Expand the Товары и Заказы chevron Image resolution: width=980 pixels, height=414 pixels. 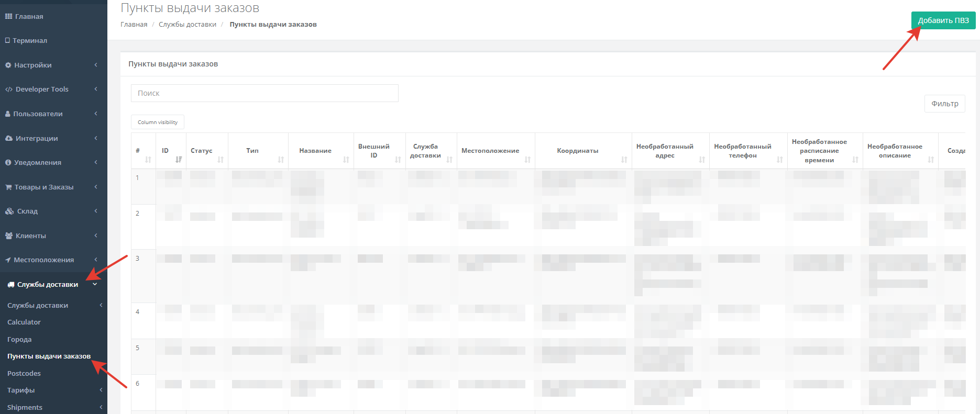[x=96, y=187]
